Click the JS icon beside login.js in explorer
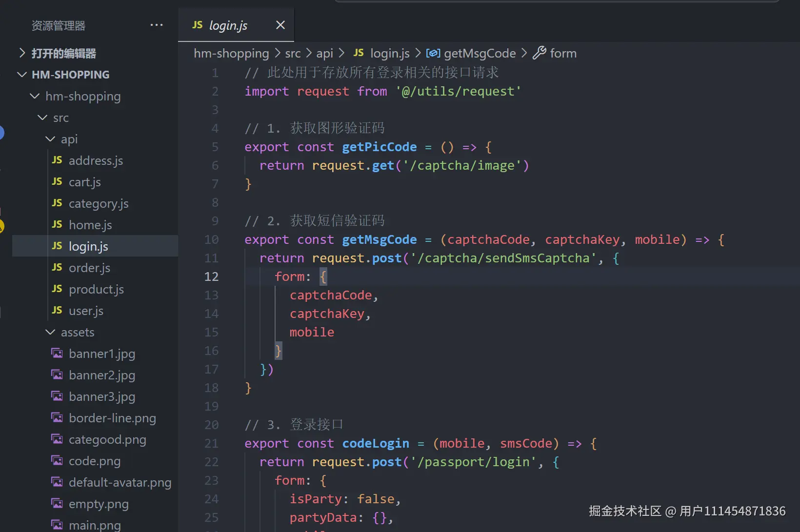This screenshot has width=800, height=532. point(57,246)
